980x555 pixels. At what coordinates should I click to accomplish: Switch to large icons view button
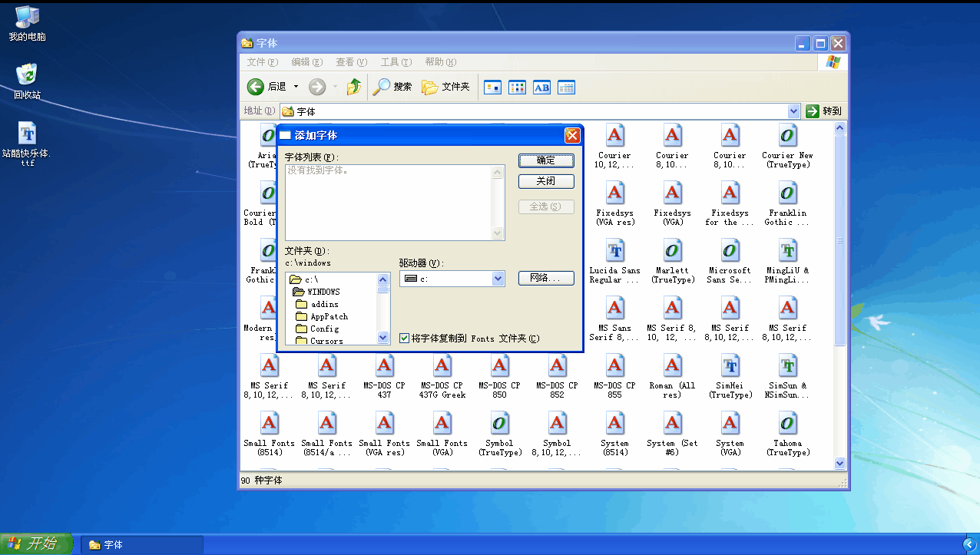pyautogui.click(x=492, y=88)
